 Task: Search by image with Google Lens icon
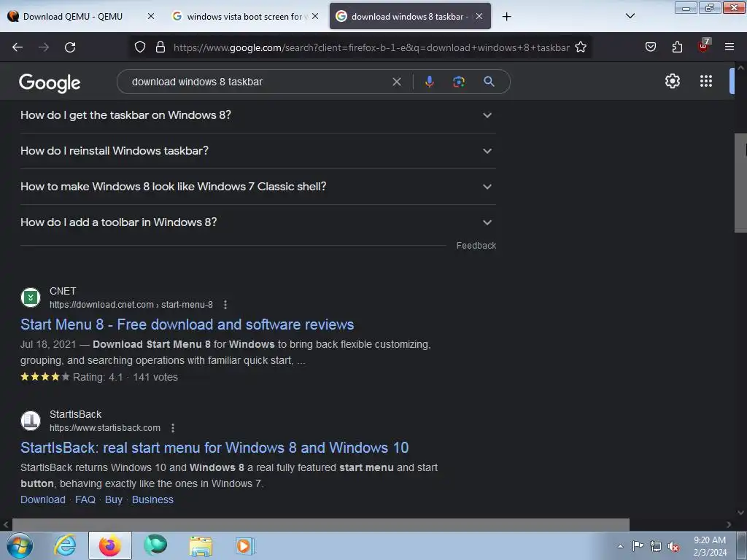pyautogui.click(x=459, y=82)
